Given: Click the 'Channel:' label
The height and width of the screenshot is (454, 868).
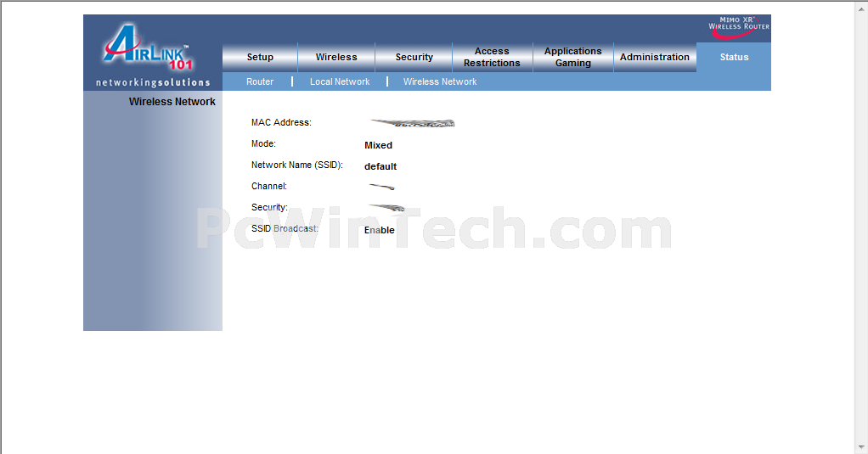Looking at the screenshot, I should (269, 187).
